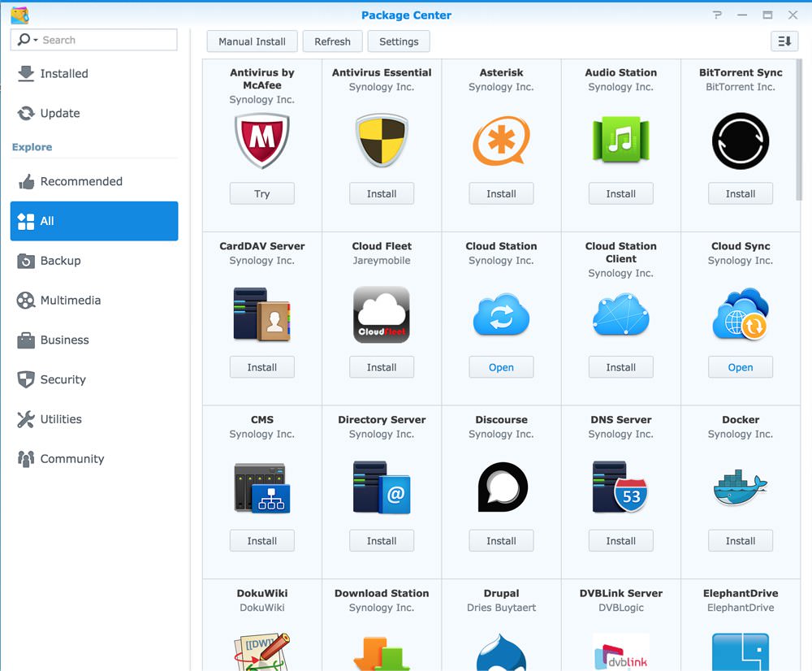Select the BitTorrent Sync icon
The width and height of the screenshot is (812, 671).
741,141
